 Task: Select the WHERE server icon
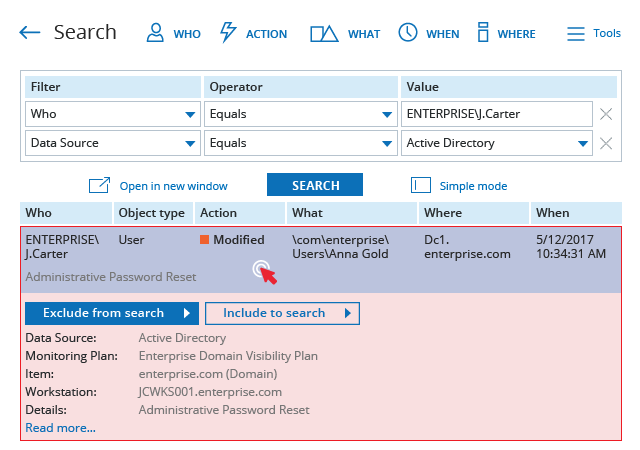coord(483,32)
